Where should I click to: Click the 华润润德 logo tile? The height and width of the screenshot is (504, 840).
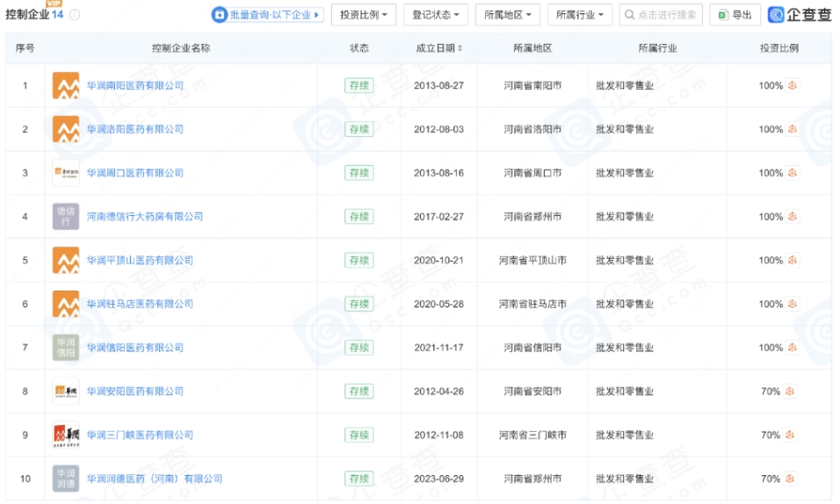66,479
